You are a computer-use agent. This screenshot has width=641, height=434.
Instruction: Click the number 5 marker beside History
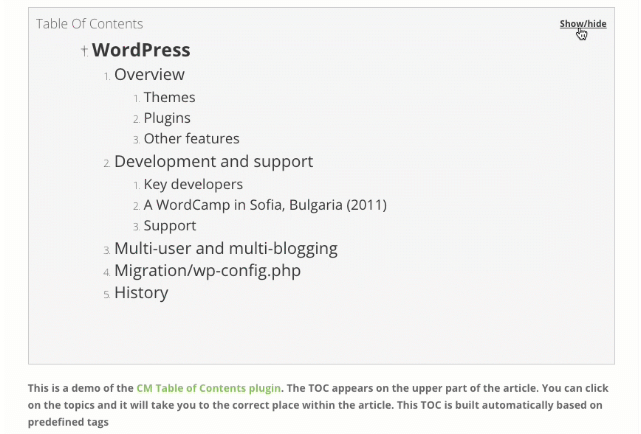pos(106,294)
